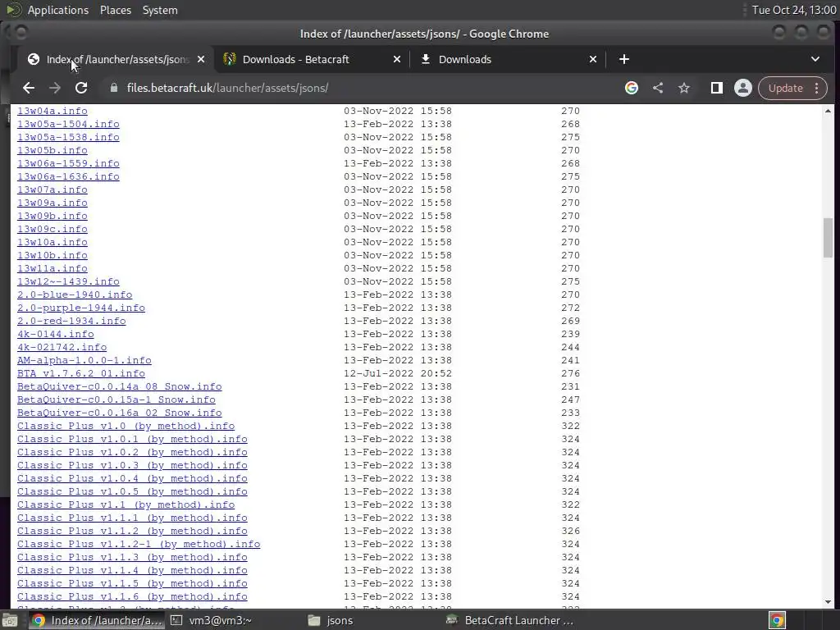Click the date 12-Jul-2022 20:52
Image resolution: width=840 pixels, height=630 pixels.
398,373
